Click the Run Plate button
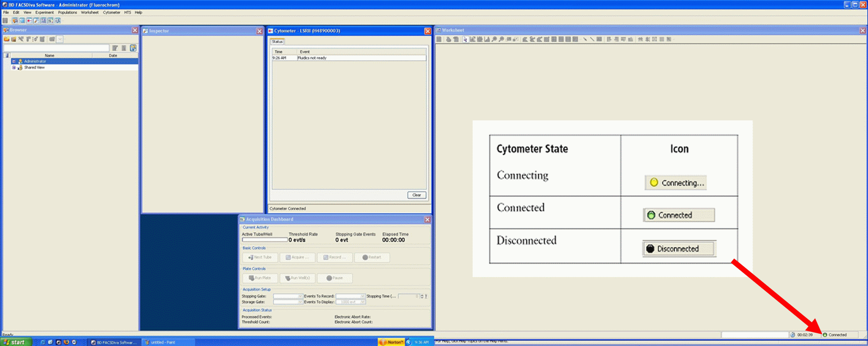Viewport: 868px width, 346px height. pos(260,278)
